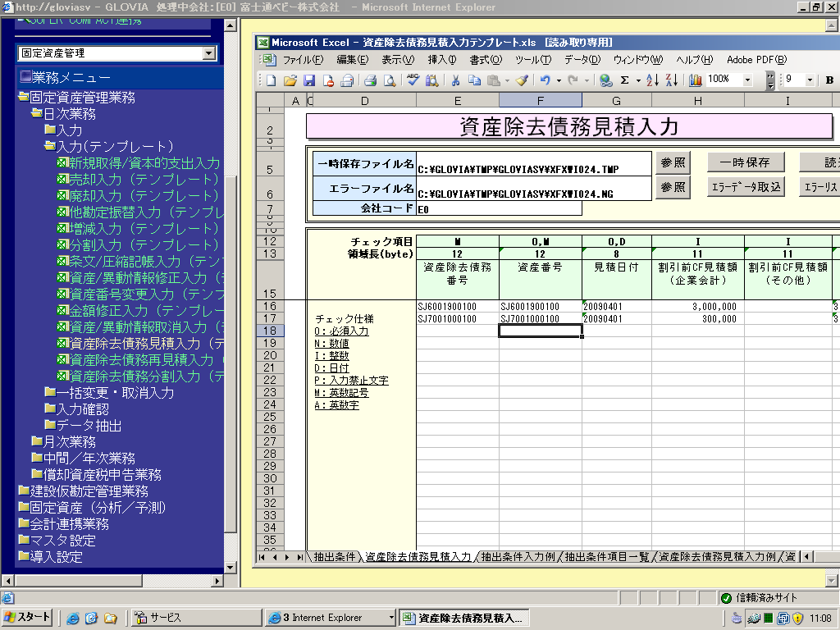Click sheet tab scroll-to-first arrow
The image size is (840, 630).
pos(262,557)
